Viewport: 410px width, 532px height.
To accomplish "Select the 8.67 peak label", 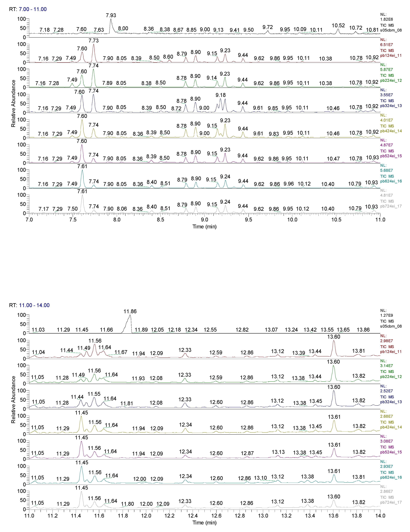I will pos(178,30).
